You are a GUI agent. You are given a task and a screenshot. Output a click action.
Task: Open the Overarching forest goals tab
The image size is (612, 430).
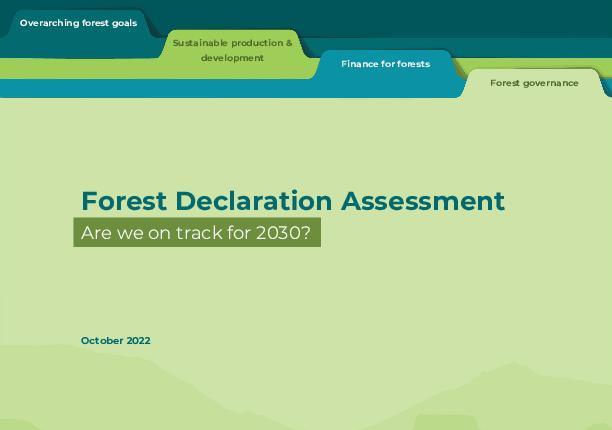click(78, 23)
